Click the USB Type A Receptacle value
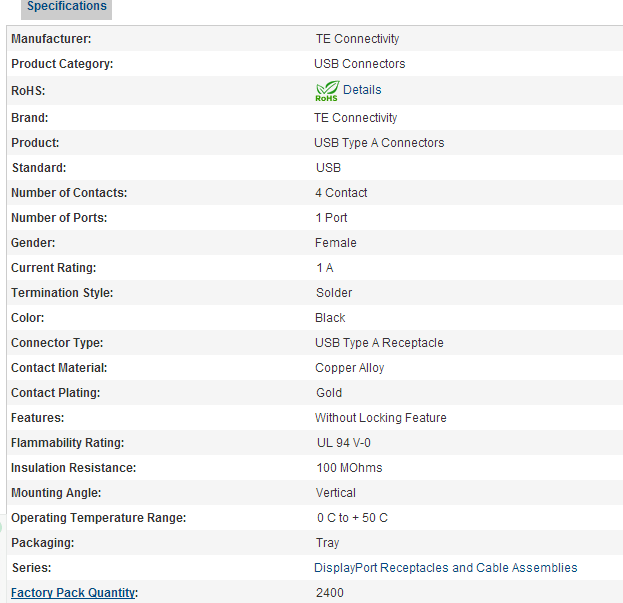623x603 pixels. 379,343
